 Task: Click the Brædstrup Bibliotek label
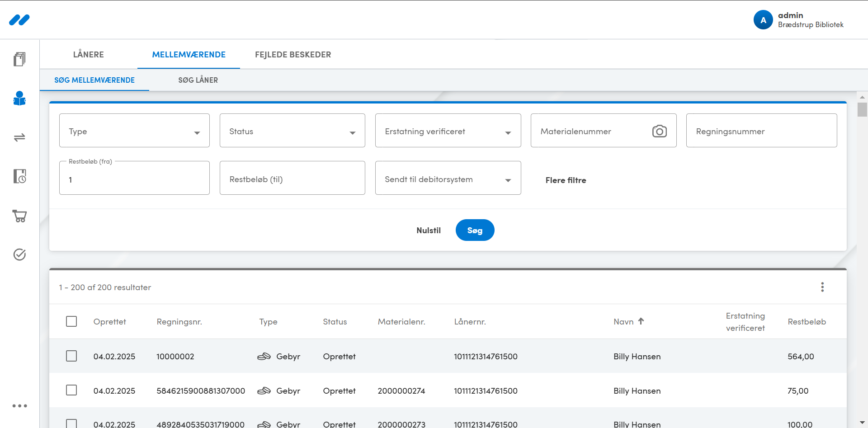click(x=811, y=25)
